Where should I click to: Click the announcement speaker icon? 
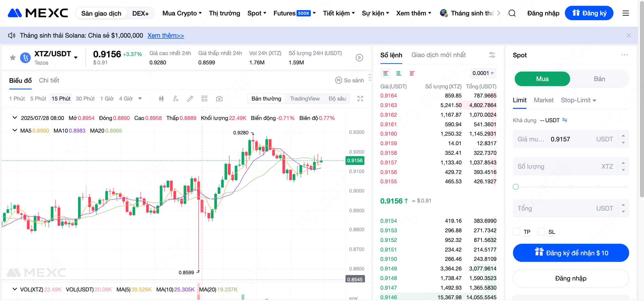12,35
